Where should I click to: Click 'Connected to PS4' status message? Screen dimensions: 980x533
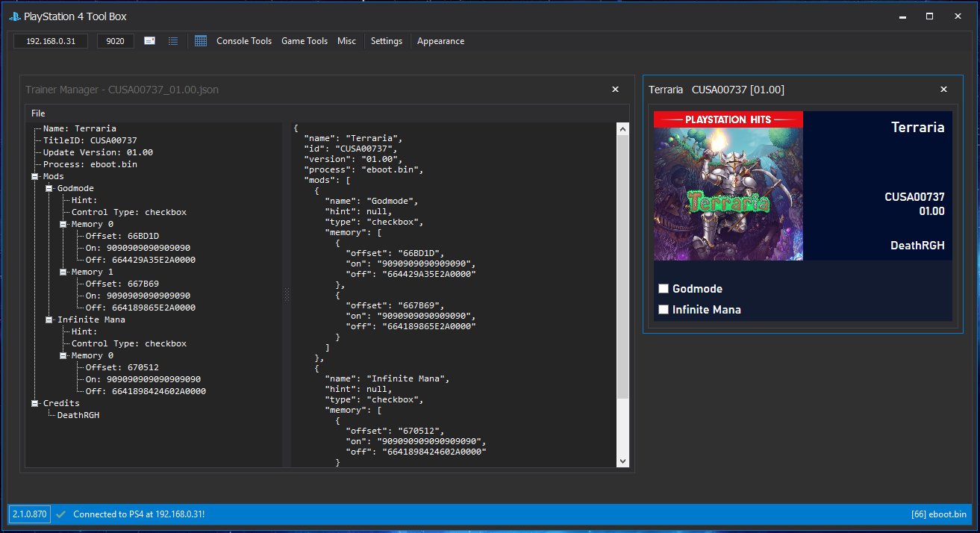(x=139, y=514)
